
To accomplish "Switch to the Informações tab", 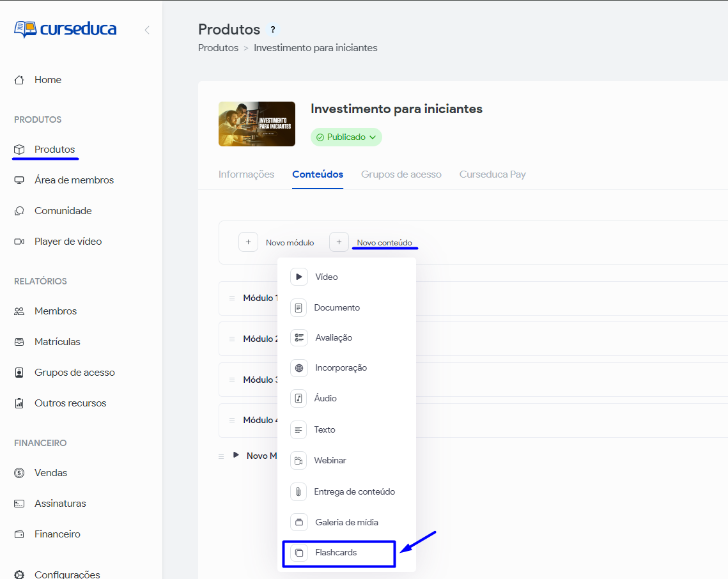I will pyautogui.click(x=246, y=174).
